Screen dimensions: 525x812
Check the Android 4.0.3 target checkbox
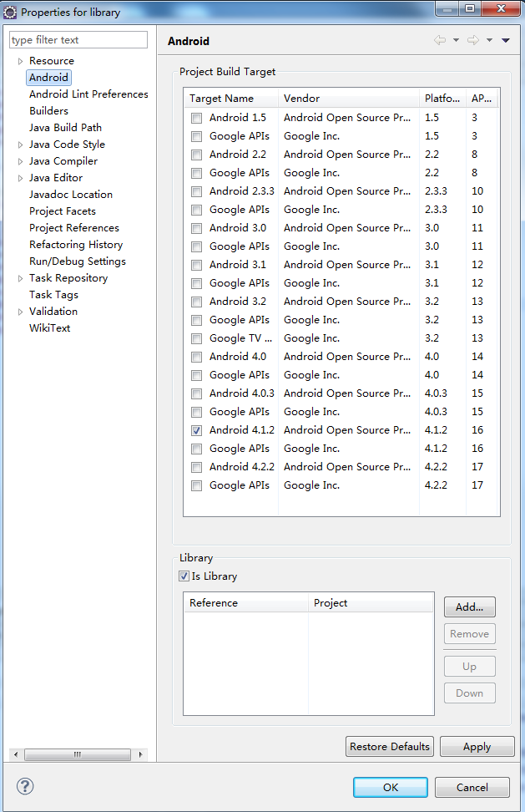pos(196,393)
